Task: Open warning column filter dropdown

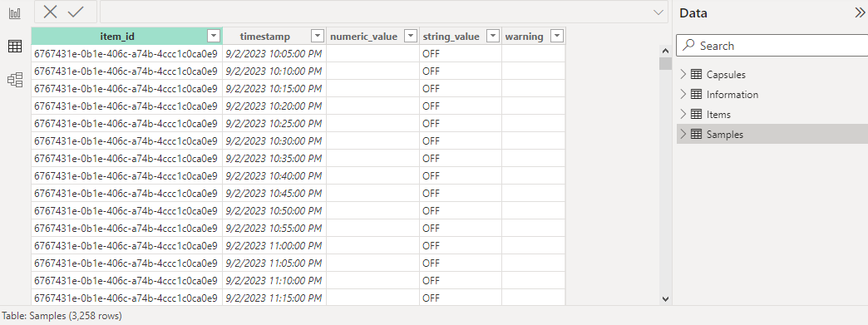Action: point(557,36)
